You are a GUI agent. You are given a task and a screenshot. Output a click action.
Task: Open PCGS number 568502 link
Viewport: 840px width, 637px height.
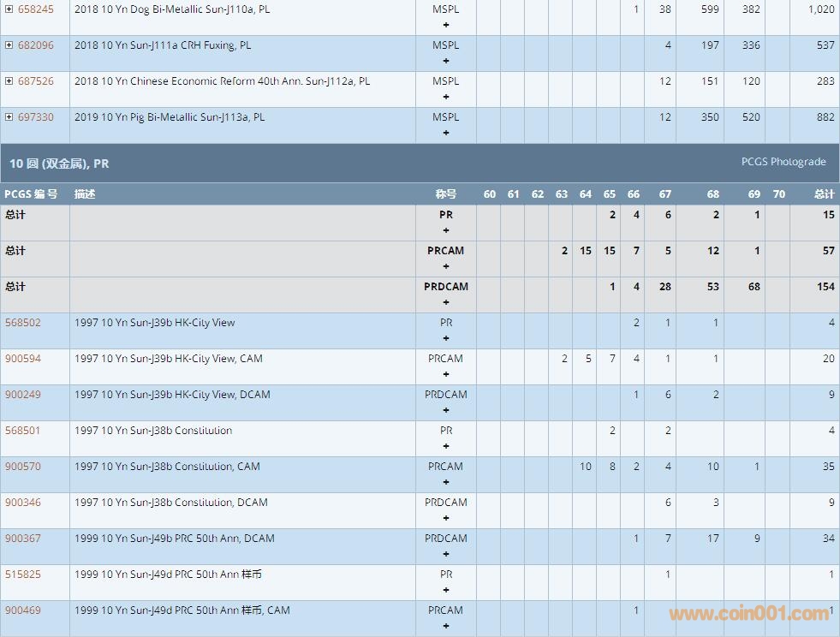[x=23, y=323]
